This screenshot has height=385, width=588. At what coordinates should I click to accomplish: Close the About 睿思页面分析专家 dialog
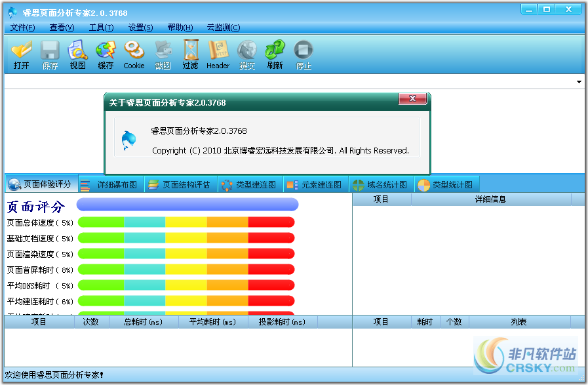pyautogui.click(x=412, y=98)
